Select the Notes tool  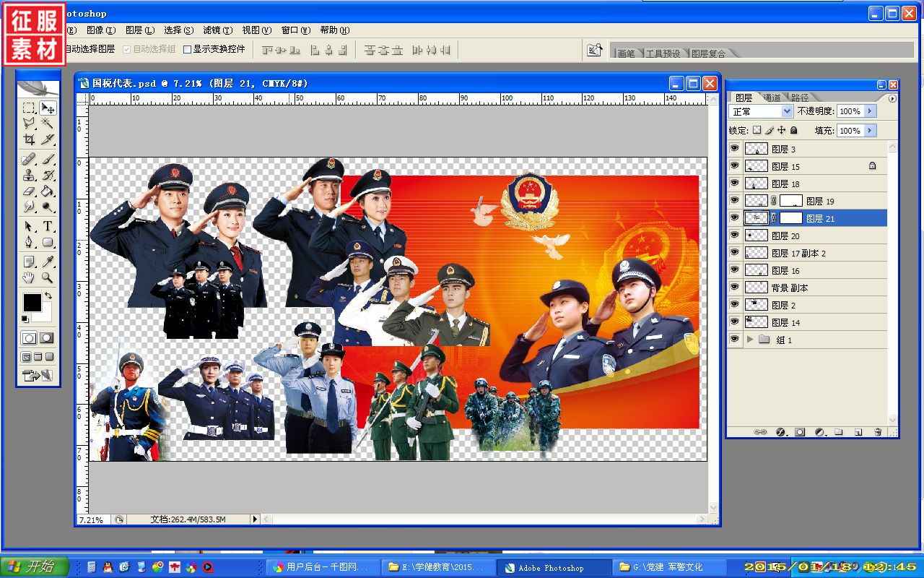(29, 261)
